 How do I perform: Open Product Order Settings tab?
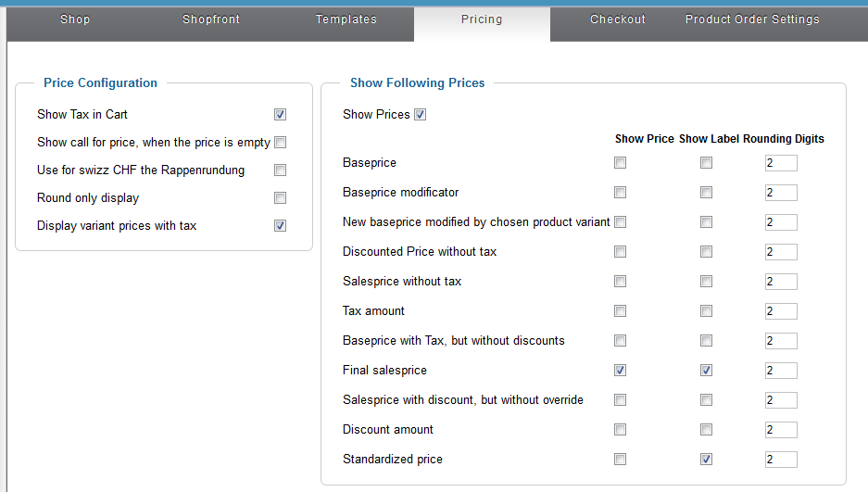(x=752, y=19)
